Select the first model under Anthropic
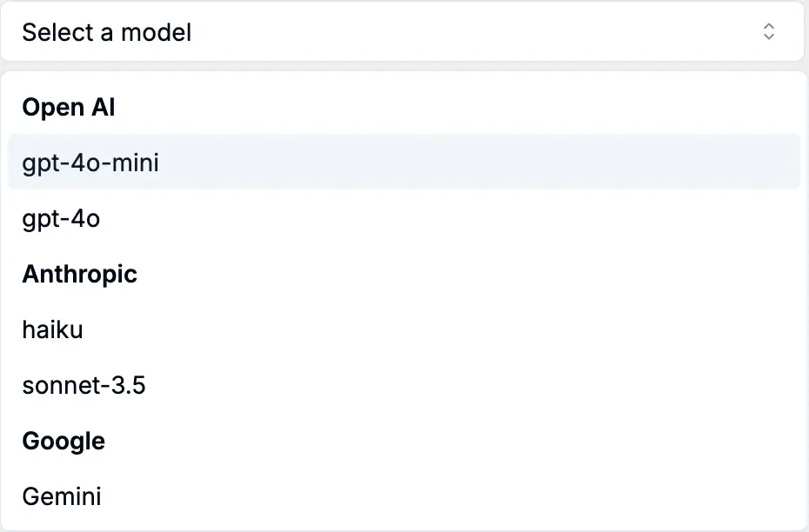 coord(52,329)
